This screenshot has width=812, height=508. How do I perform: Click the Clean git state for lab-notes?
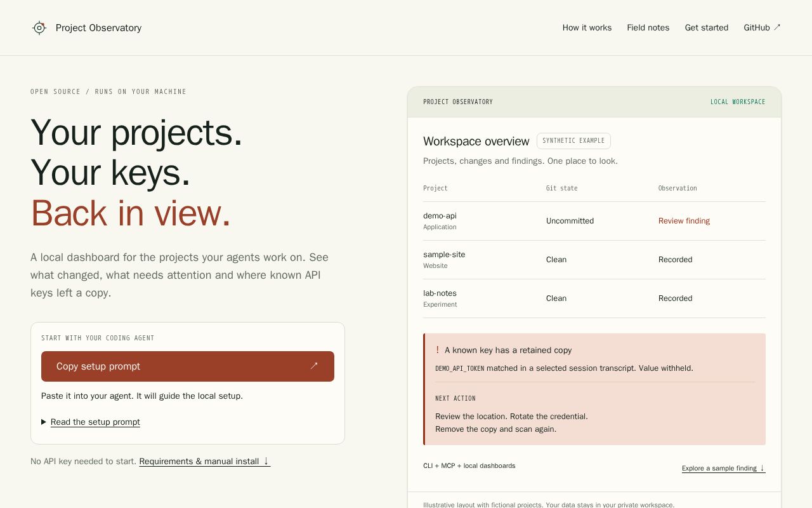click(556, 298)
